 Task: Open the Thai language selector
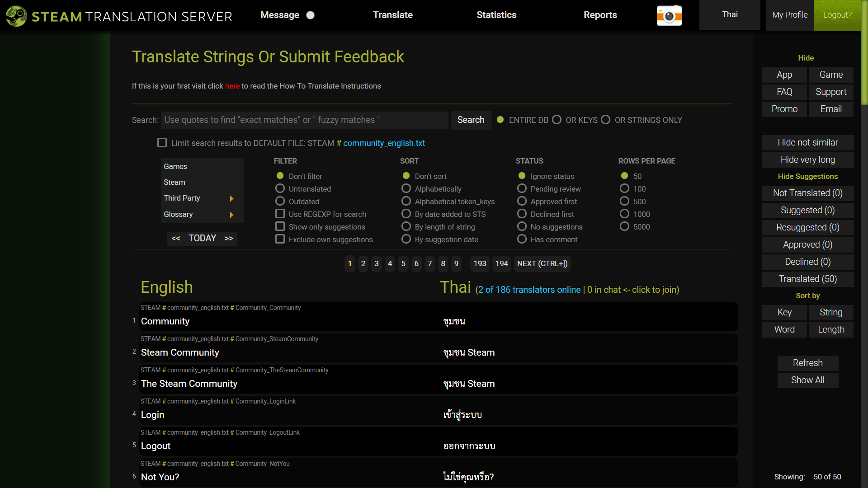(729, 15)
